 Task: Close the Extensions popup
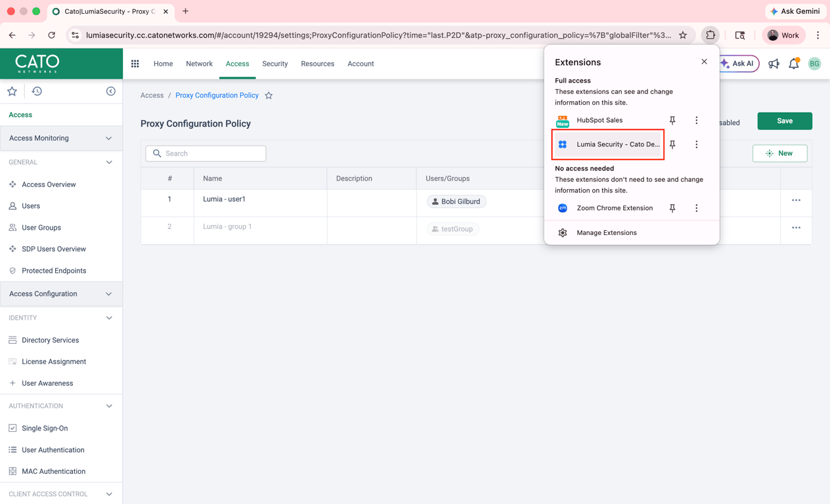click(x=704, y=62)
